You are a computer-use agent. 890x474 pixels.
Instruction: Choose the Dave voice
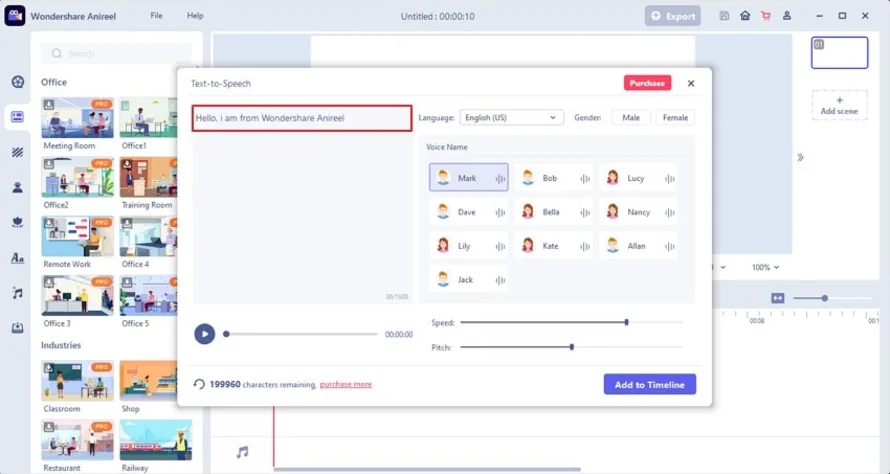(468, 212)
